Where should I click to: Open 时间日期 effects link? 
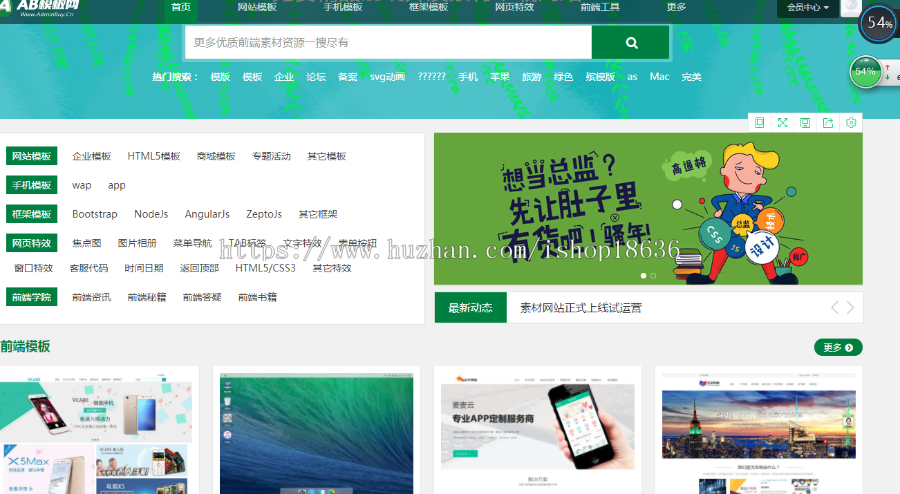(x=144, y=268)
